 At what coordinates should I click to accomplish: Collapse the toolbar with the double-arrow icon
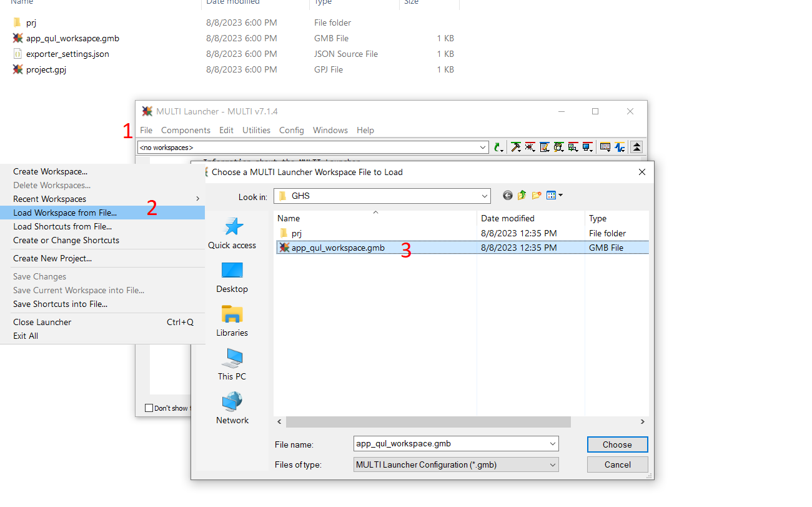[636, 146]
